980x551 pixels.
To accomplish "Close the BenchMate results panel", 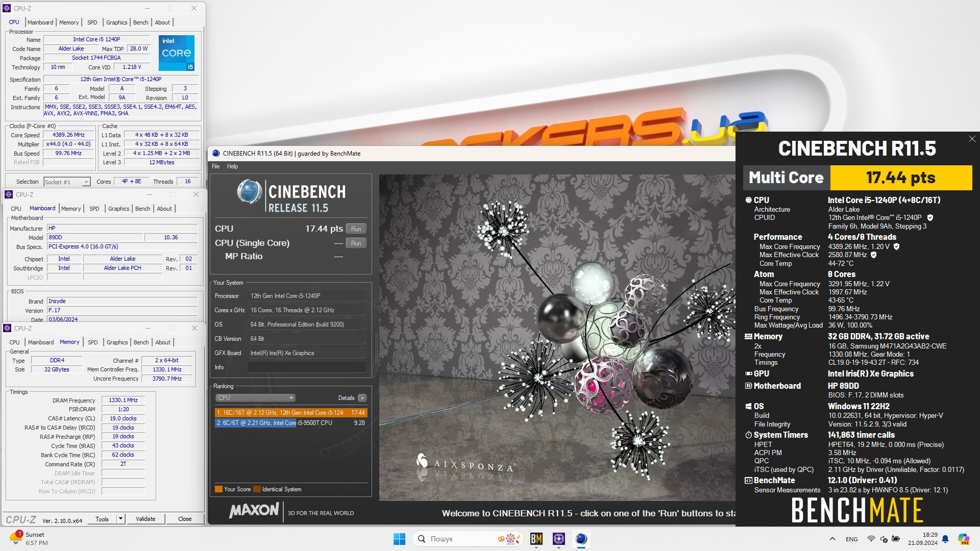I will pyautogui.click(x=972, y=139).
